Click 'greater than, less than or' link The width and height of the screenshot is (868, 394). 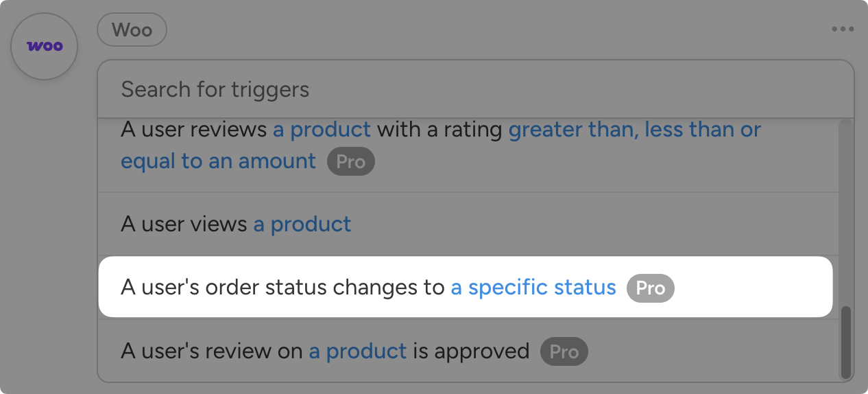click(x=634, y=130)
